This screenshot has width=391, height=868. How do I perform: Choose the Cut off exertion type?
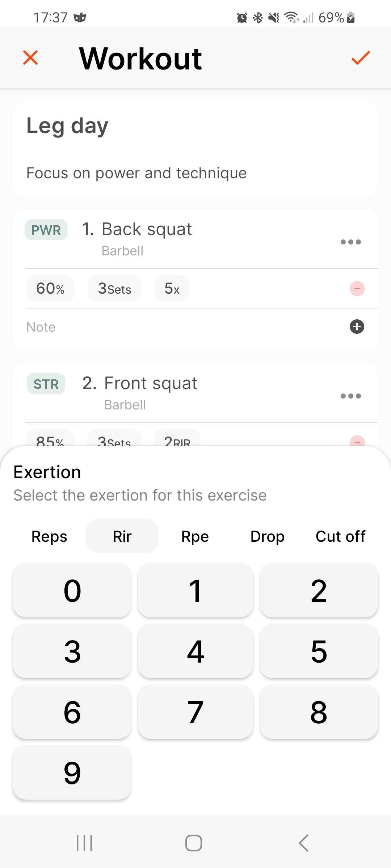[340, 536]
